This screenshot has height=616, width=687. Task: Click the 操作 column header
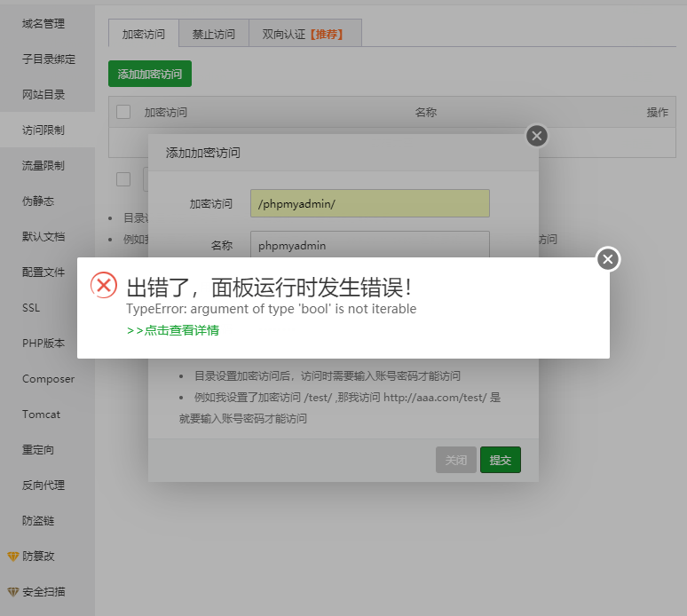[657, 112]
